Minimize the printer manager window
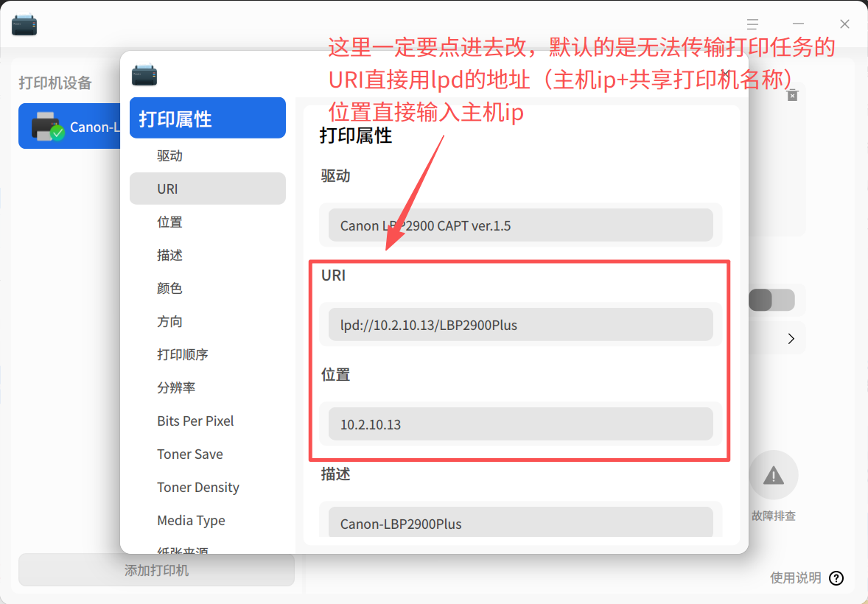868x604 pixels. click(x=798, y=24)
